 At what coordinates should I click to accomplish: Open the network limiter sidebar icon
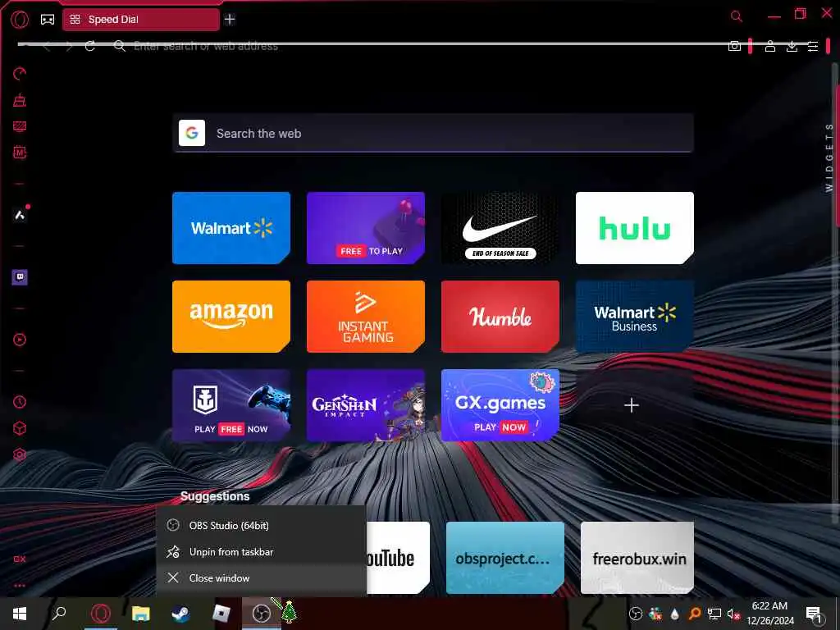tap(20, 126)
